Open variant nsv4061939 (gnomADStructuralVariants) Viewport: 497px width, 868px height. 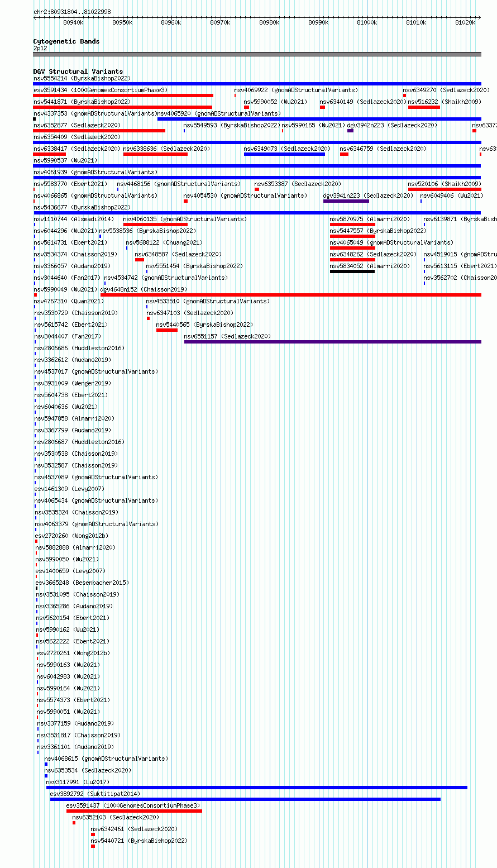pyautogui.click(x=95, y=172)
